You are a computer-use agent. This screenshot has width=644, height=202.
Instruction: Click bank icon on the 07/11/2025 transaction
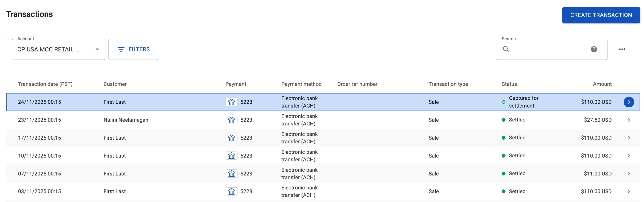231,174
